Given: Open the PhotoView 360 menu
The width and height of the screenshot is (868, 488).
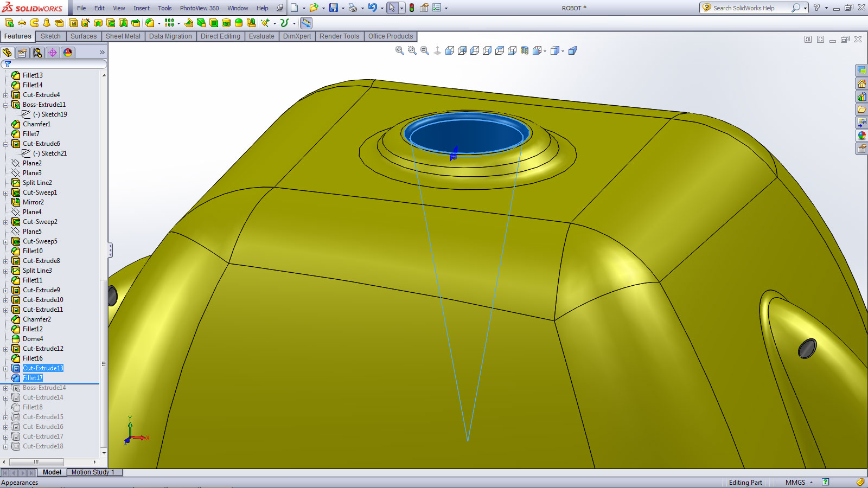Looking at the screenshot, I should (x=199, y=8).
